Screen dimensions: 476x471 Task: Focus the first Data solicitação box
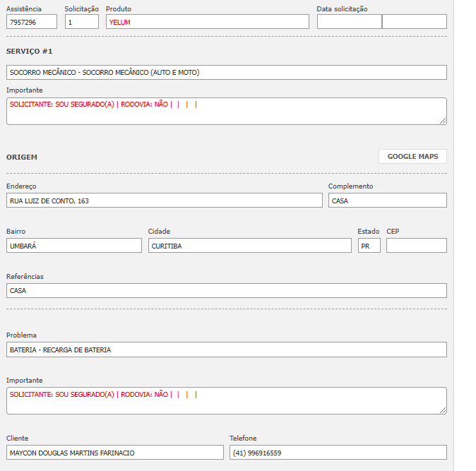click(349, 22)
